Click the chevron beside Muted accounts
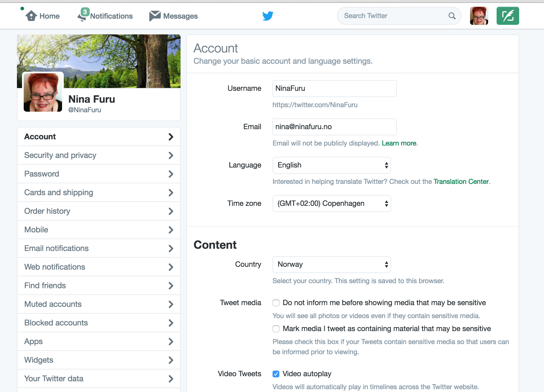This screenshot has height=392, width=544. [171, 304]
